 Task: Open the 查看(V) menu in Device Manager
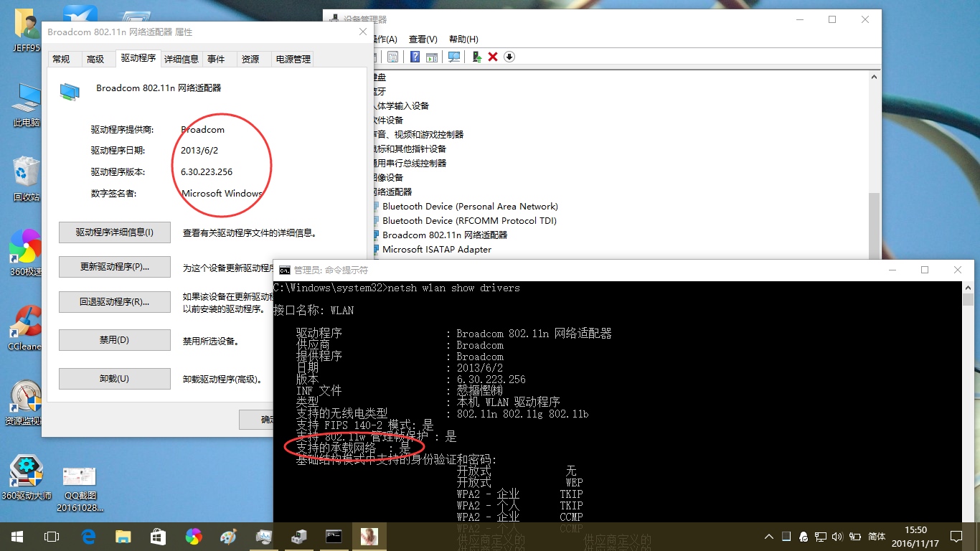pos(423,39)
